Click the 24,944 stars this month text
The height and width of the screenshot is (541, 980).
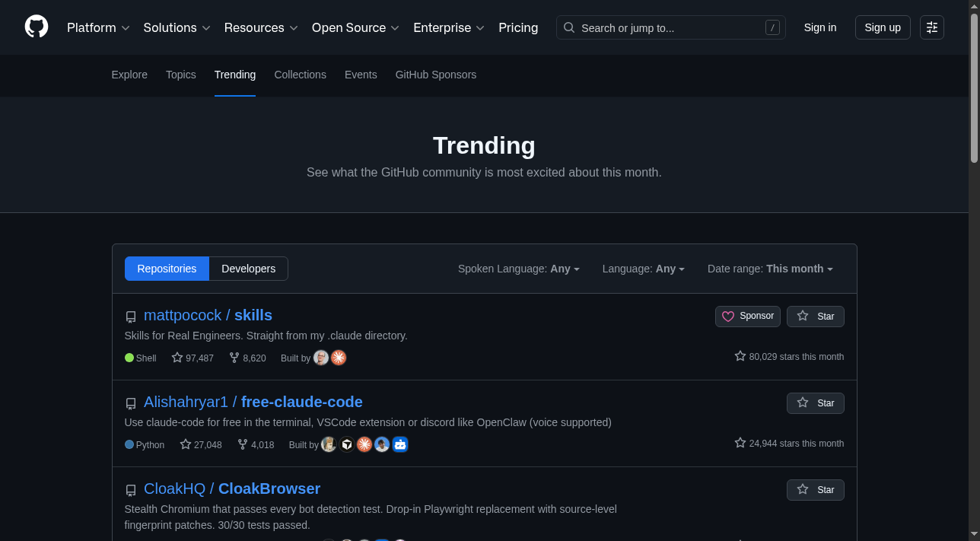(789, 443)
